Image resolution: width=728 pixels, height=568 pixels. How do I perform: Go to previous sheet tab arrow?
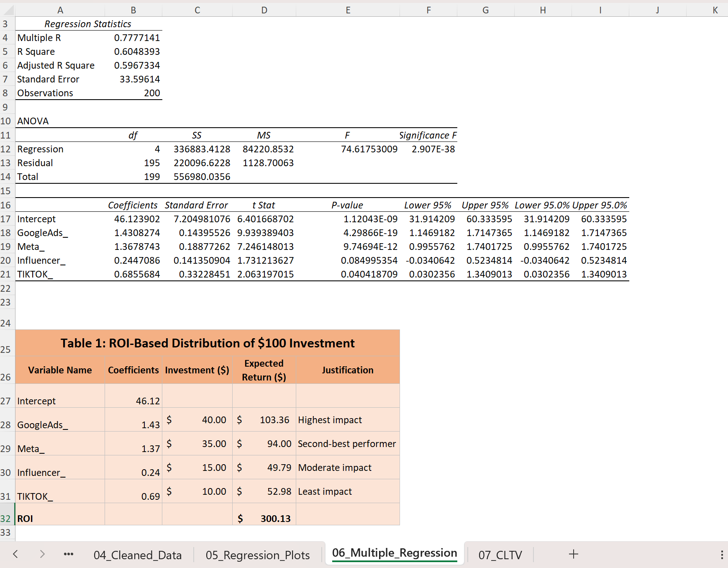tap(15, 554)
